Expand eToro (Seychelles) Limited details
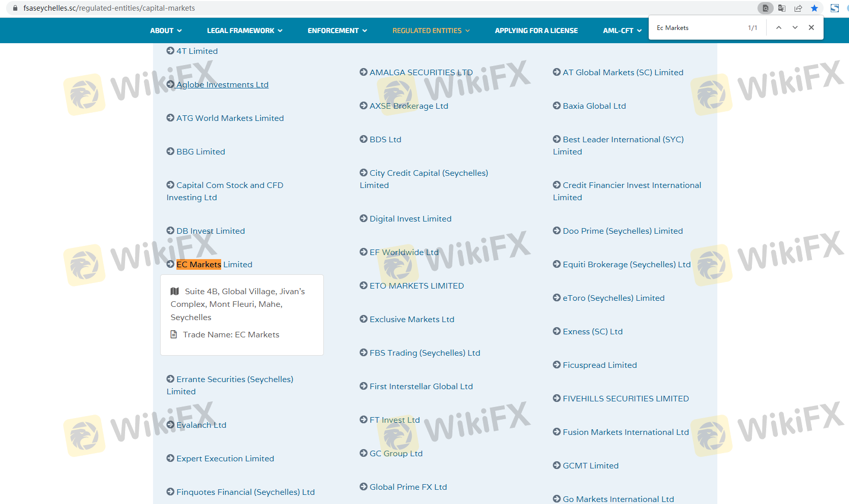The image size is (849, 504). click(613, 298)
